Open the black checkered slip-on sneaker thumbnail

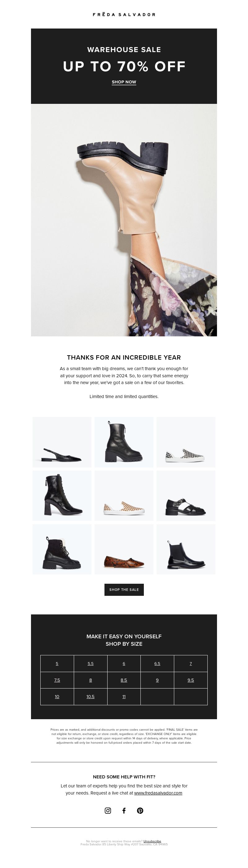tap(186, 442)
